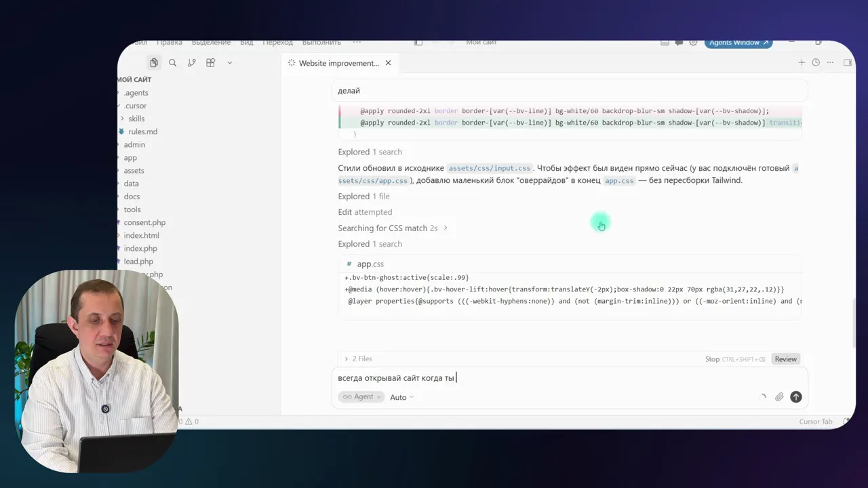Open the Source Control branch icon
868x488 pixels.
click(x=191, y=63)
